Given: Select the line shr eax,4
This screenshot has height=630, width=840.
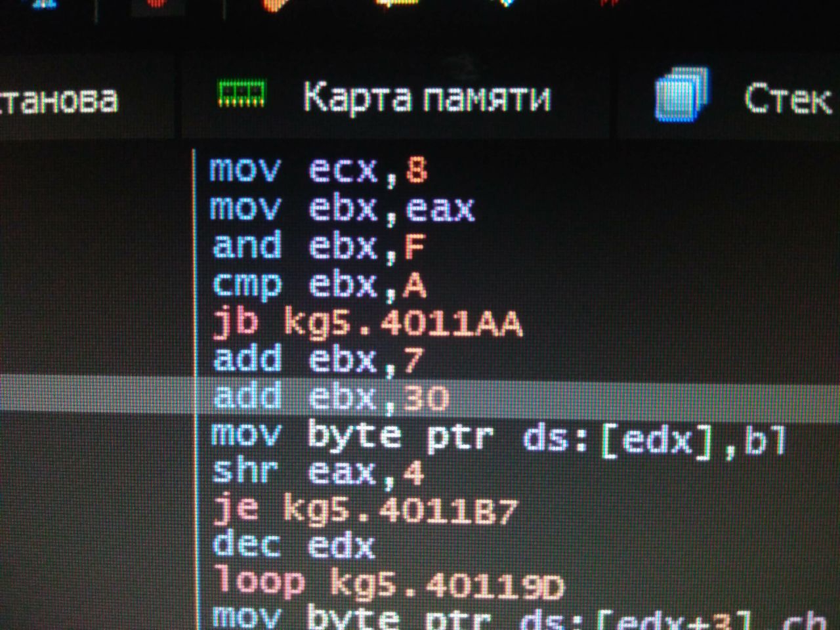Looking at the screenshot, I should (x=318, y=472).
